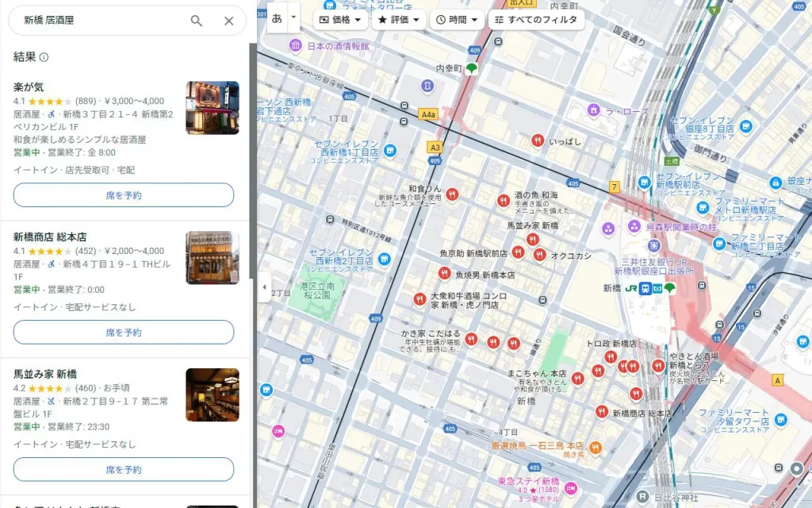Reserve a seat at 楽が気 via 席を予約
Image resolution: width=812 pixels, height=508 pixels.
[124, 194]
